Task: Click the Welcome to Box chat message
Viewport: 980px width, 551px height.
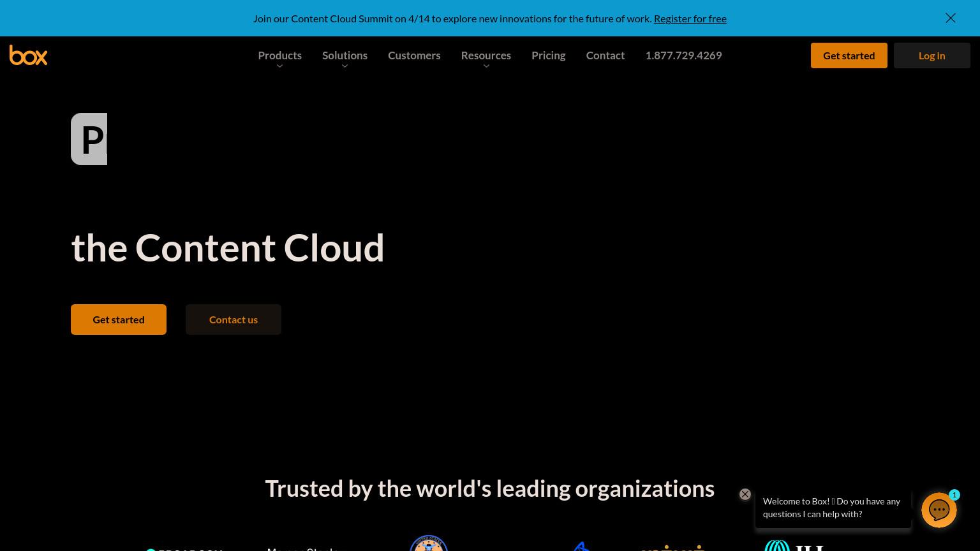Action: [833, 508]
